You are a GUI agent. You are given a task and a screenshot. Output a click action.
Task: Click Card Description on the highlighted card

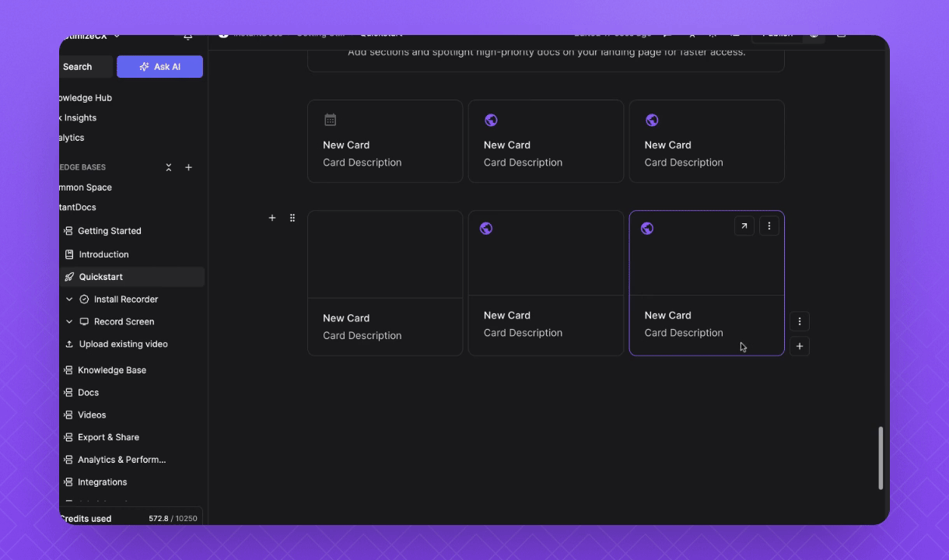[684, 333]
